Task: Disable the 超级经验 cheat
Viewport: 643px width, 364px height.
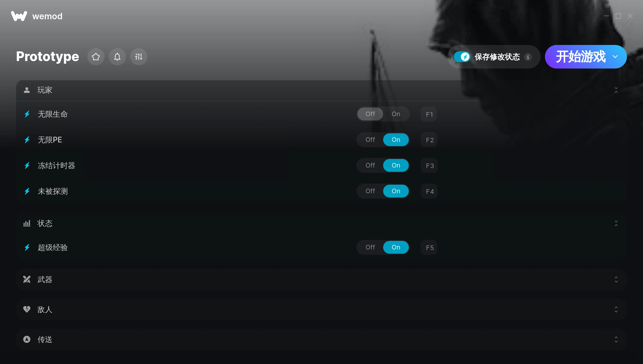Action: (x=370, y=247)
